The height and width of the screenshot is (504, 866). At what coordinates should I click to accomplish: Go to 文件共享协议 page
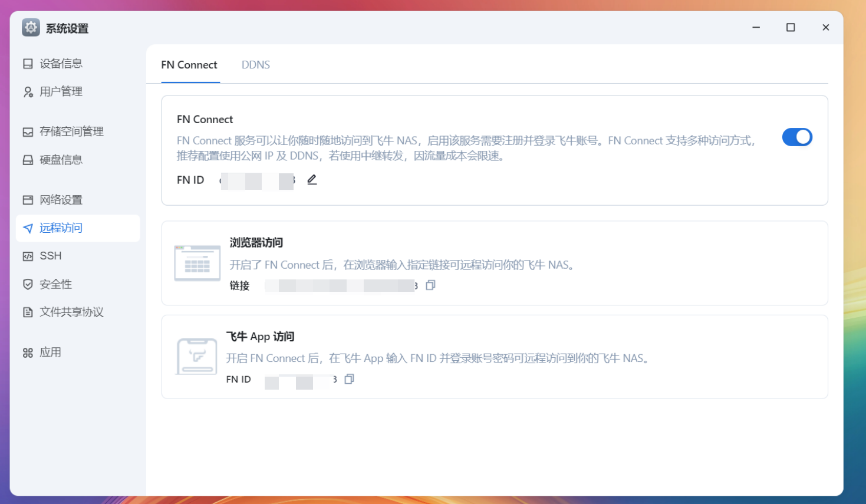(x=78, y=312)
